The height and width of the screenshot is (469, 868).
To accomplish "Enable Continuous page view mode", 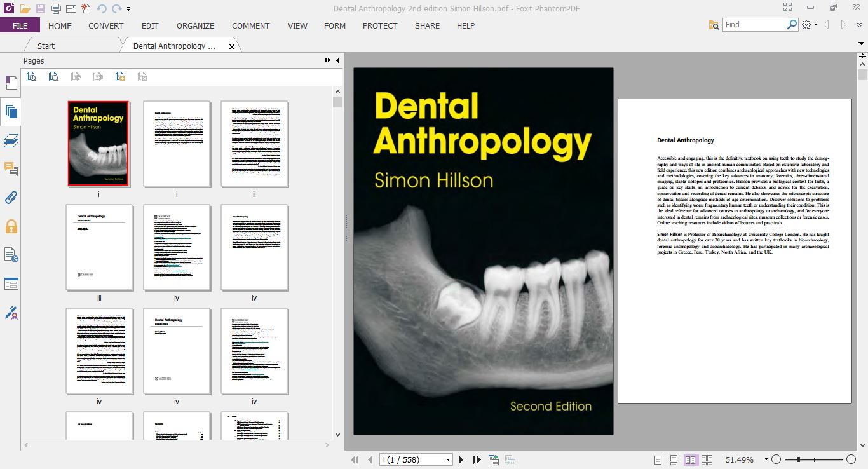I will click(674, 459).
